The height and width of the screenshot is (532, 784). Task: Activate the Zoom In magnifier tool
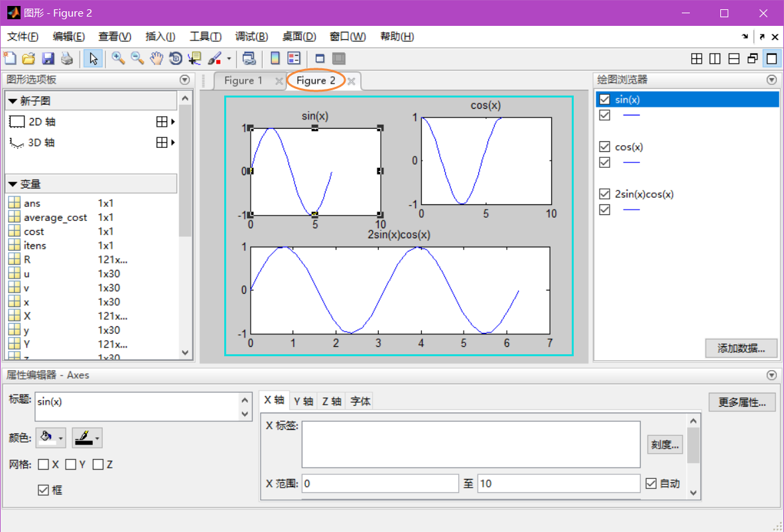tap(118, 58)
